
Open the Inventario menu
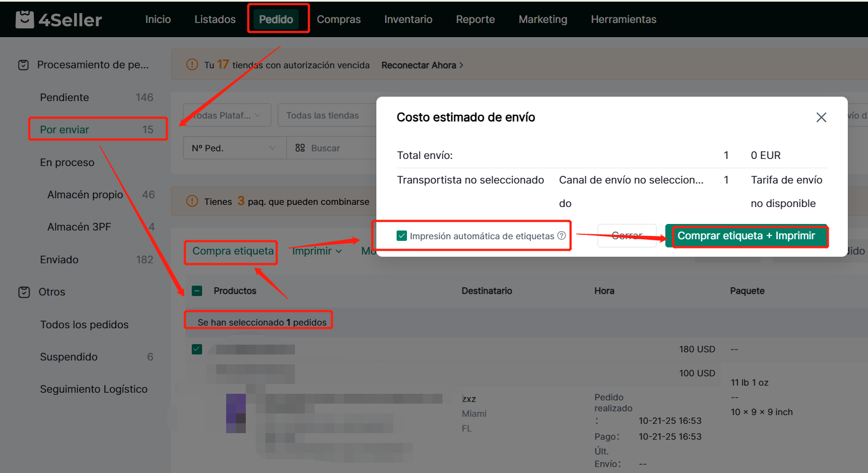[x=408, y=19]
